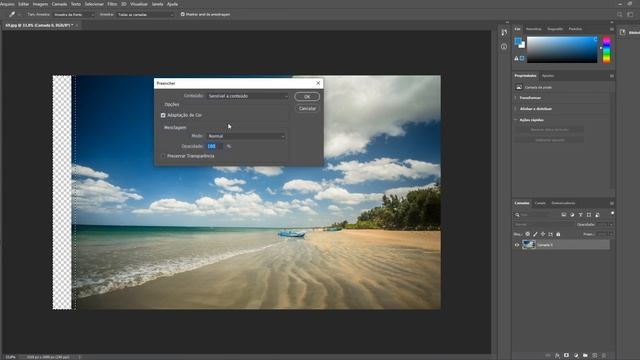The height and width of the screenshot is (360, 640).
Task: Close the Preencher dialog
Action: tap(318, 83)
